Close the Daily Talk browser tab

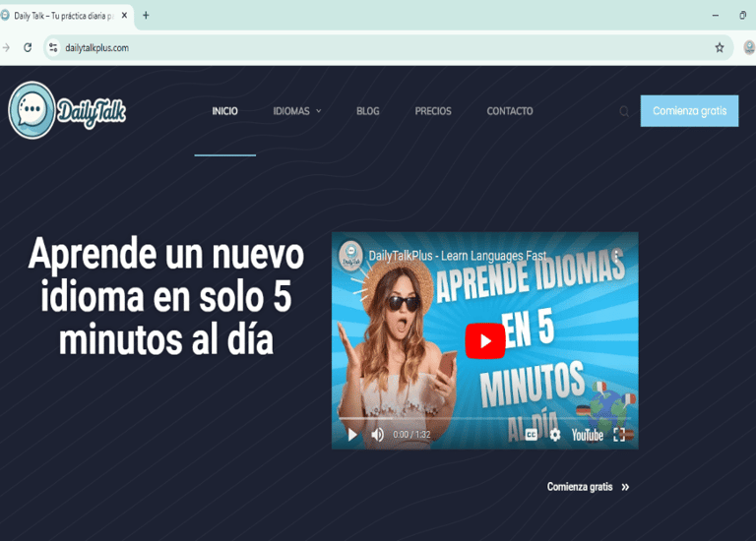pyautogui.click(x=124, y=16)
